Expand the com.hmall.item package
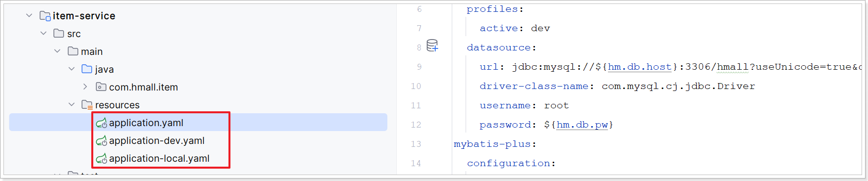Viewport: 868px width, 181px height. point(85,87)
